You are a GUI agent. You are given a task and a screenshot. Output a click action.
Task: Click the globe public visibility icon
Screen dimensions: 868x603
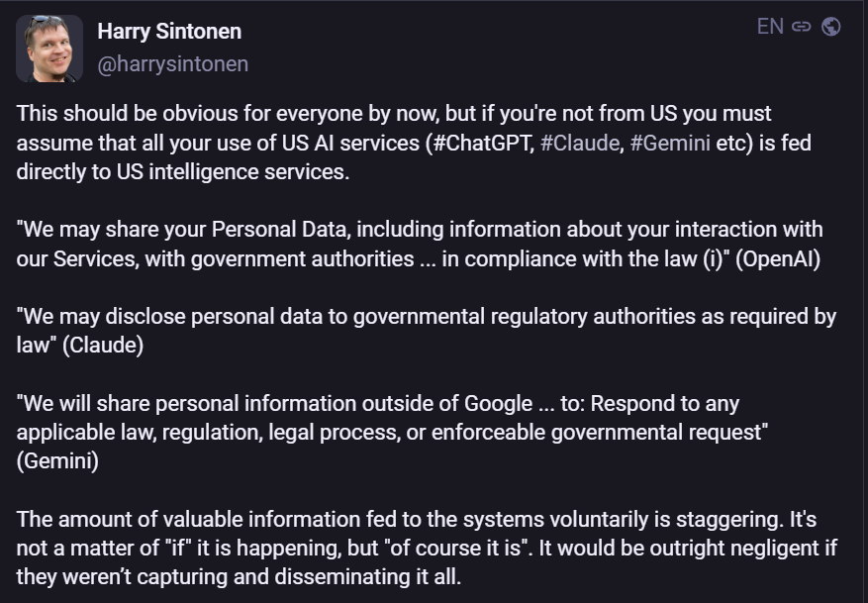[x=831, y=27]
